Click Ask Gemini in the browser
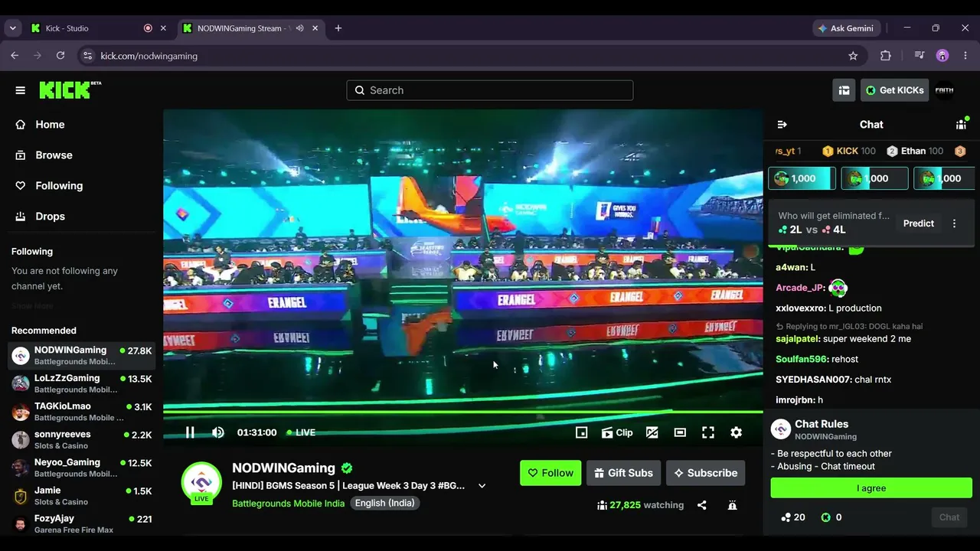980x551 pixels. pos(845,28)
